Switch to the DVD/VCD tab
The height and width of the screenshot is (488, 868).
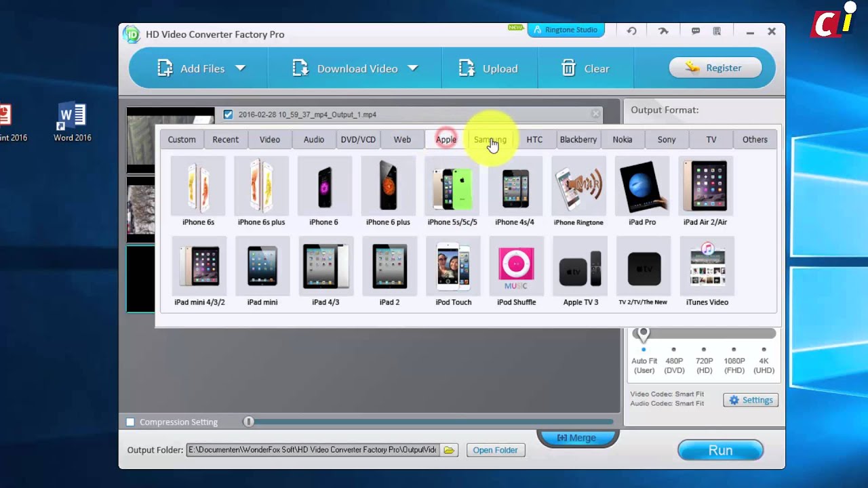[x=358, y=140]
